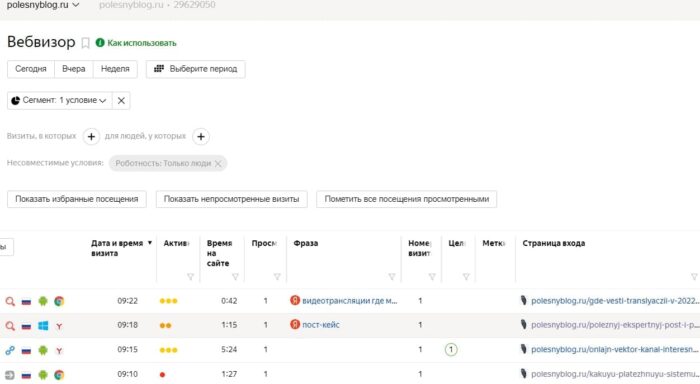
Task: Select the Сегодня period tab
Action: click(x=31, y=69)
